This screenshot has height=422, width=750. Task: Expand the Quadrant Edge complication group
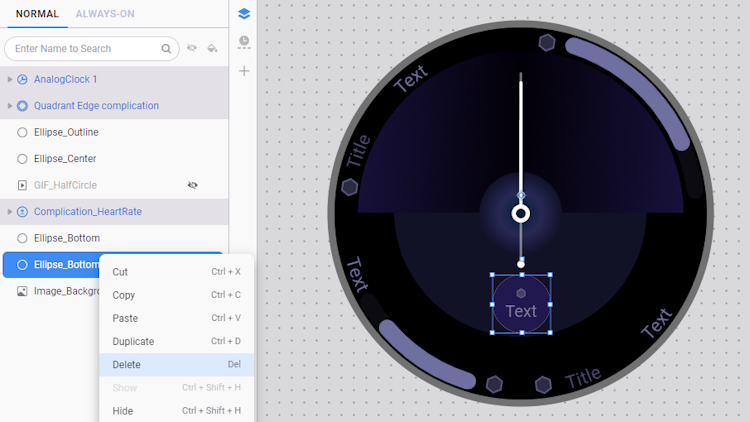[10, 105]
